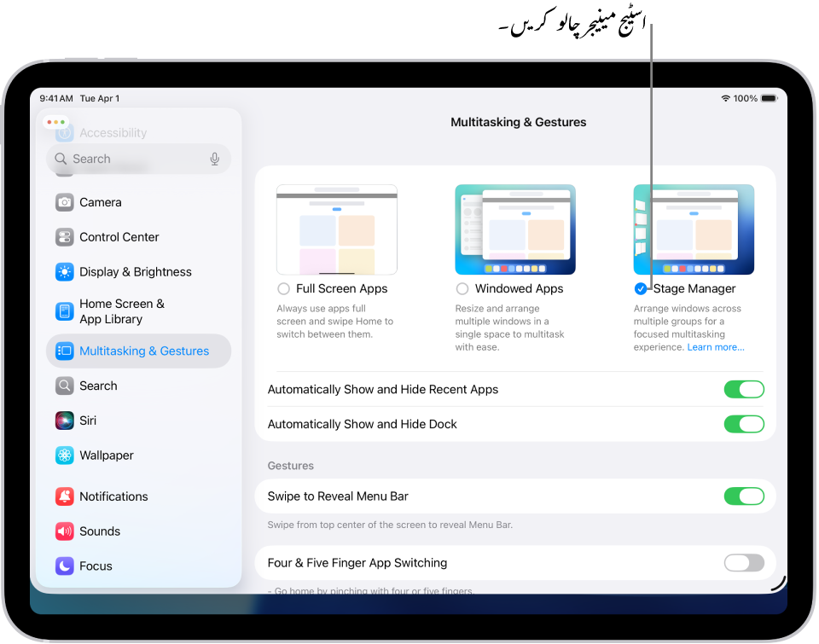Open Display & Brightness label

(x=136, y=271)
